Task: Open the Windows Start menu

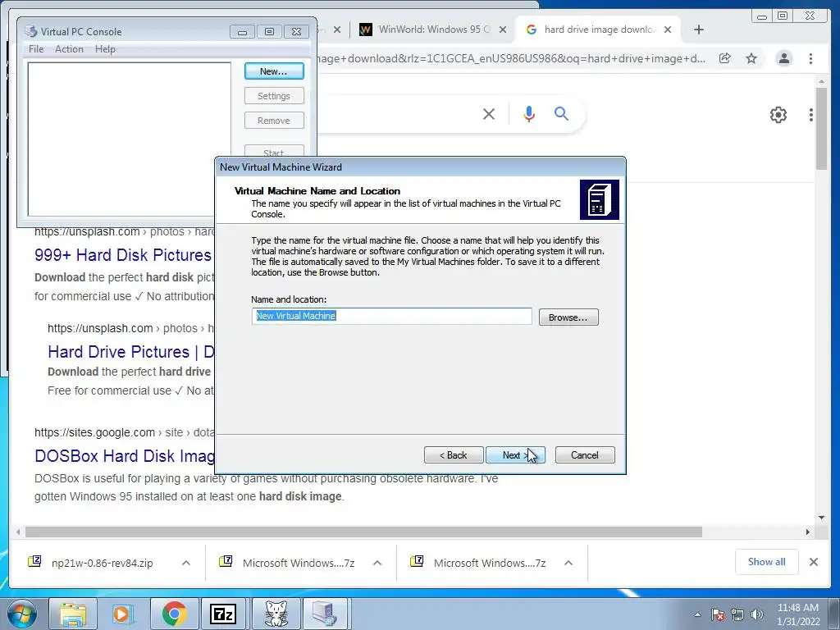Action: pos(22,614)
